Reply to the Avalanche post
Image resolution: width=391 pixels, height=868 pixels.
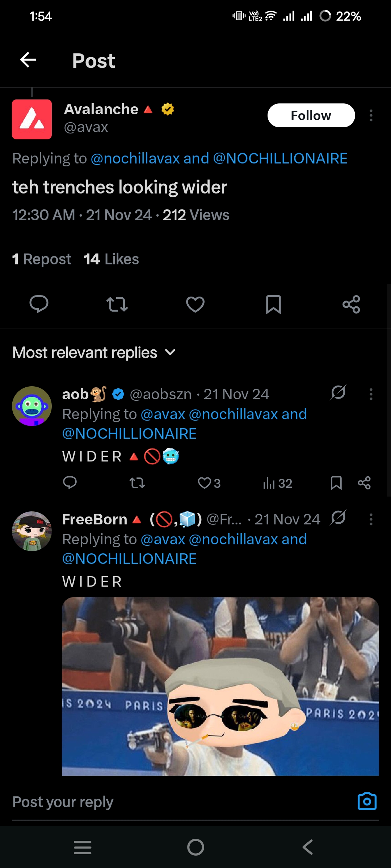39,304
